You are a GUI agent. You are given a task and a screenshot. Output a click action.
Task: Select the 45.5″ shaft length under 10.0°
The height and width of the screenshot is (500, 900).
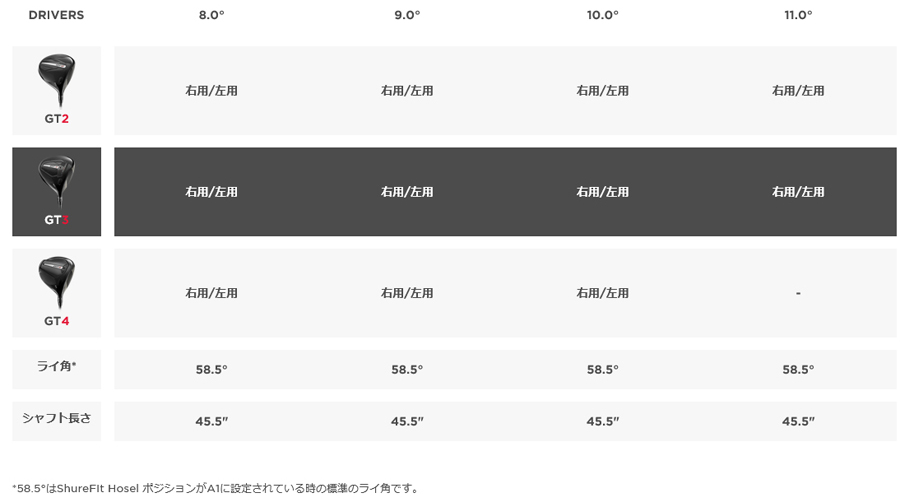tap(602, 421)
